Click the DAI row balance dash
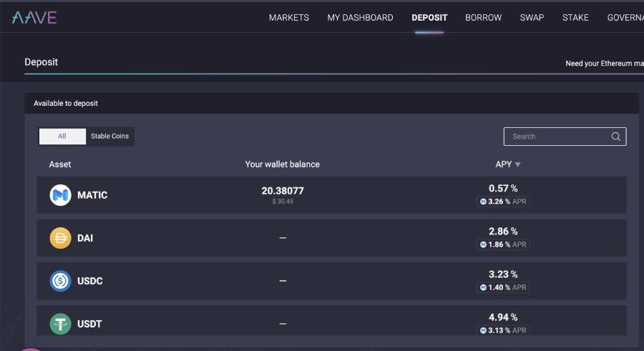This screenshot has height=351, width=644. click(x=283, y=238)
